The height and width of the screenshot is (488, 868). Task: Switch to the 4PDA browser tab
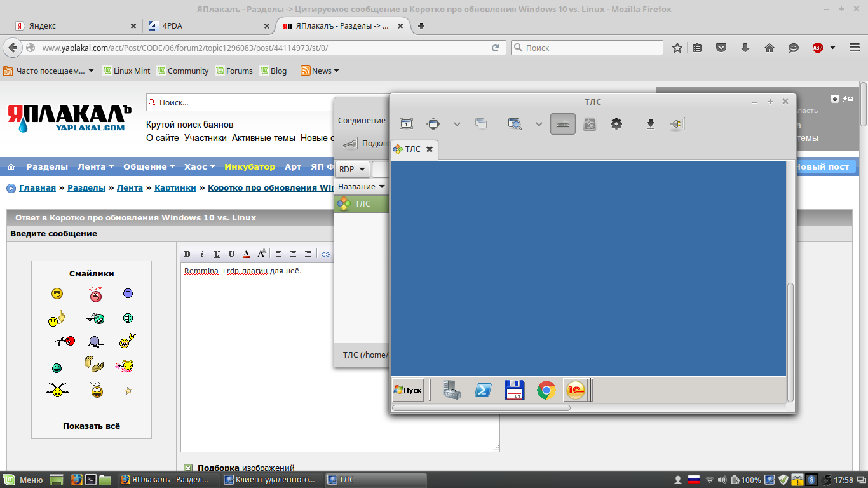pos(208,26)
